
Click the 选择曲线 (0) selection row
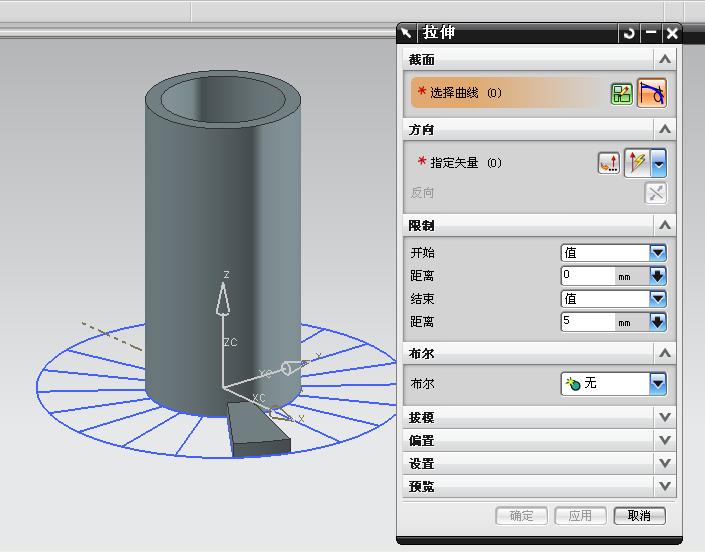point(508,93)
